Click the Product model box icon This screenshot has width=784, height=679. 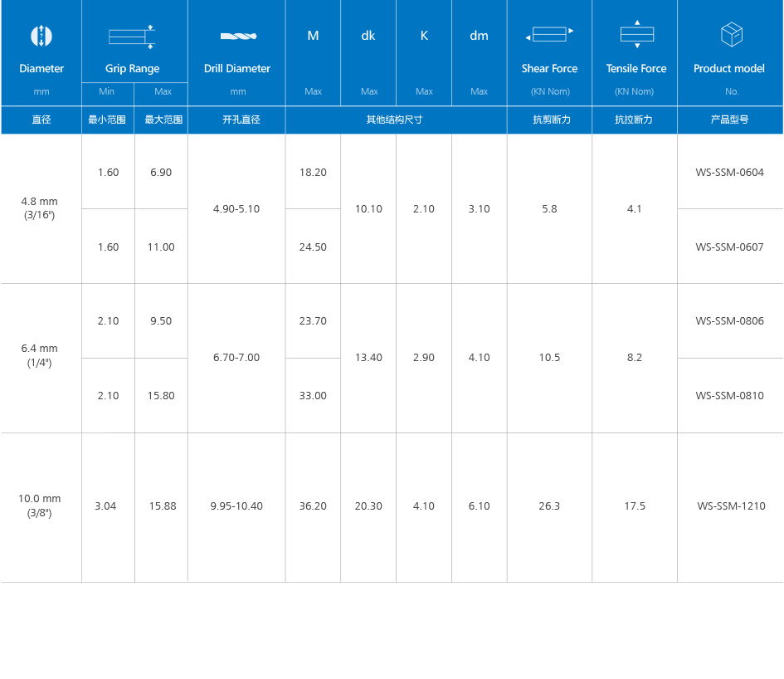(731, 35)
